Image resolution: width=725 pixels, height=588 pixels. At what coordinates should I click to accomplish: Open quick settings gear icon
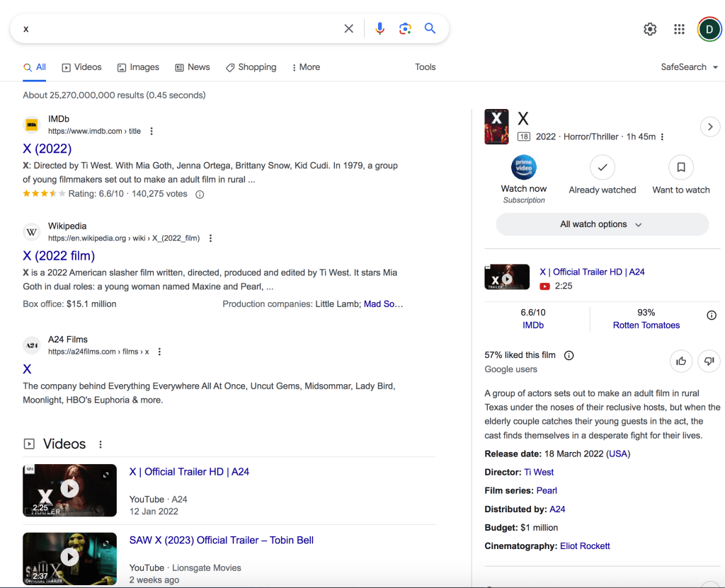[649, 29]
